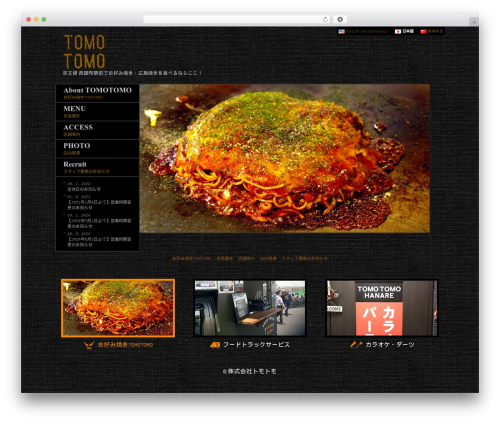This screenshot has width=500, height=423.
Task: Click the last footer nav link スタッフ募集のお知らせ
Action: click(305, 258)
